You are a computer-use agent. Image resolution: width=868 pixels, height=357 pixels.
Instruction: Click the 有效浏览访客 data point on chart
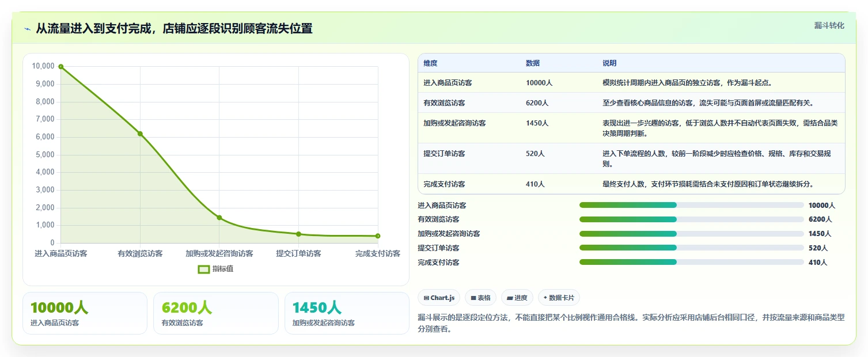(x=140, y=134)
